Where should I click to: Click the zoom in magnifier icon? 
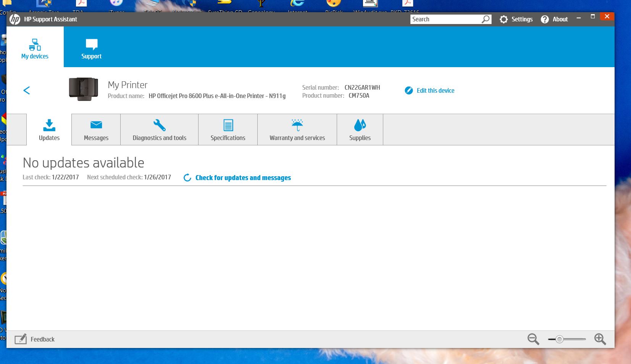(600, 339)
